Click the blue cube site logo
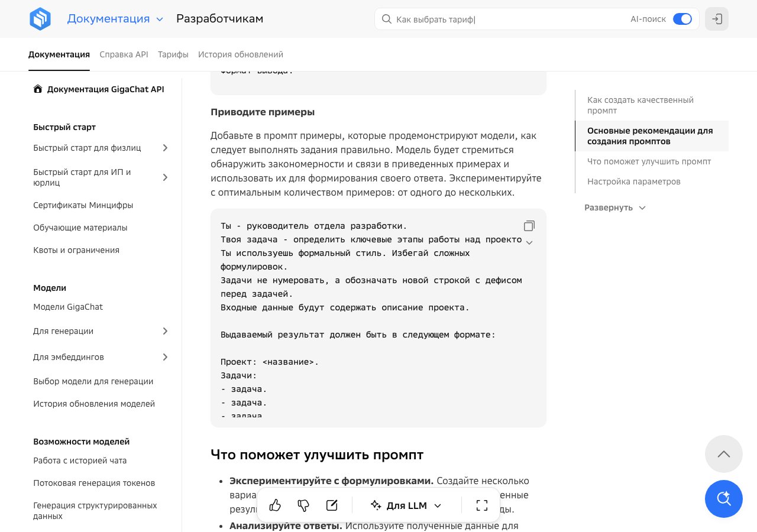 pos(41,19)
